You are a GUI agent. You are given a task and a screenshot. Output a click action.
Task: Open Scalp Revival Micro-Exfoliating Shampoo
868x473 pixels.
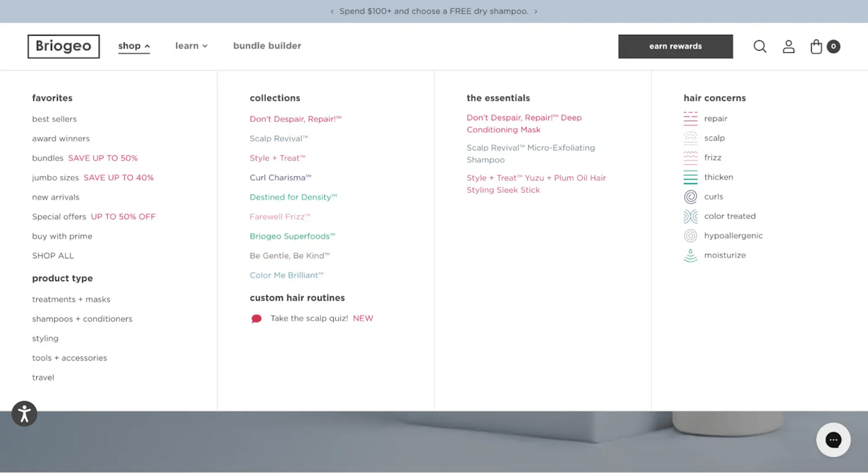pyautogui.click(x=531, y=153)
